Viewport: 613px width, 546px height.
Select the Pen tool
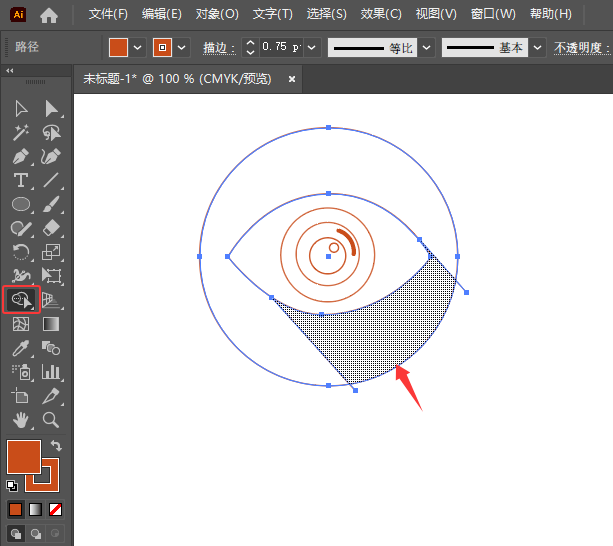[x=21, y=157]
